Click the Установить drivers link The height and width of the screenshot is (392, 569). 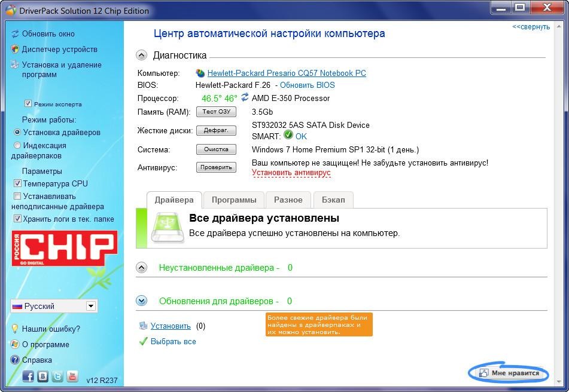171,326
